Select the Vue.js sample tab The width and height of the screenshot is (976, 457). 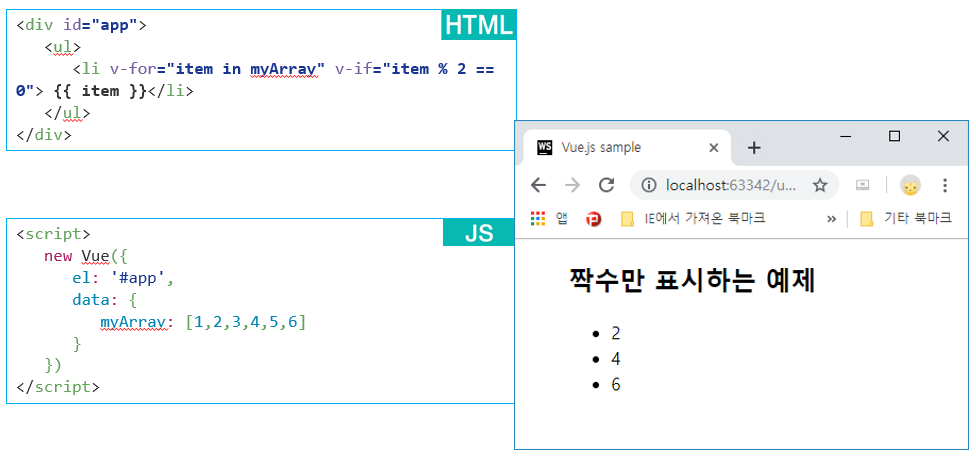tap(627, 148)
